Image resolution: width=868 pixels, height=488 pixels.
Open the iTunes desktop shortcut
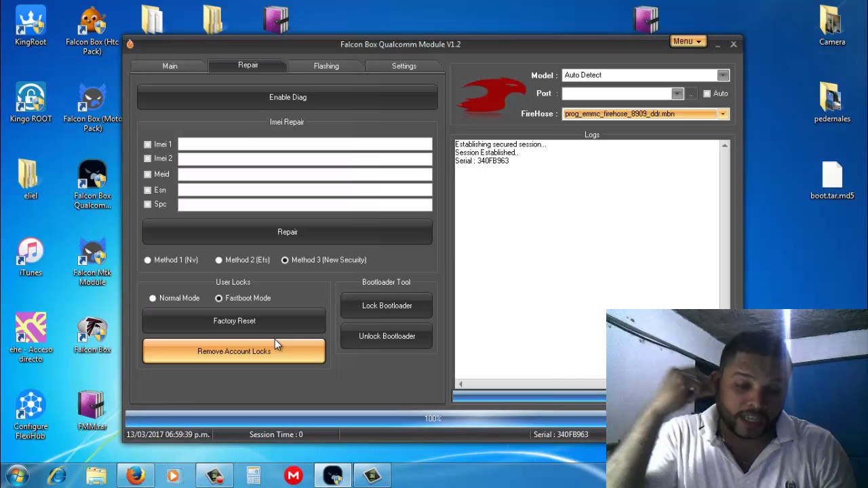(31, 257)
